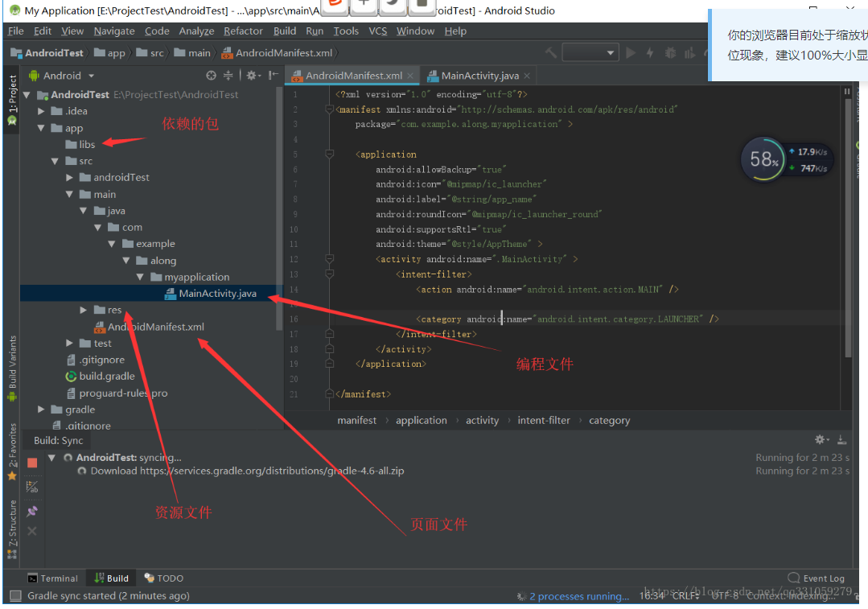The width and height of the screenshot is (868, 609).
Task: Click the pin icon in Build panel
Action: [x=32, y=511]
